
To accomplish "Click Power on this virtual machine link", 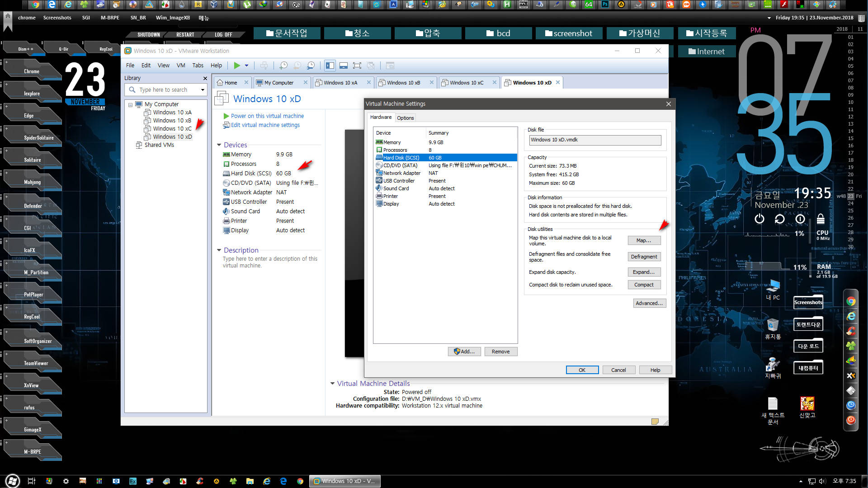I will [267, 116].
